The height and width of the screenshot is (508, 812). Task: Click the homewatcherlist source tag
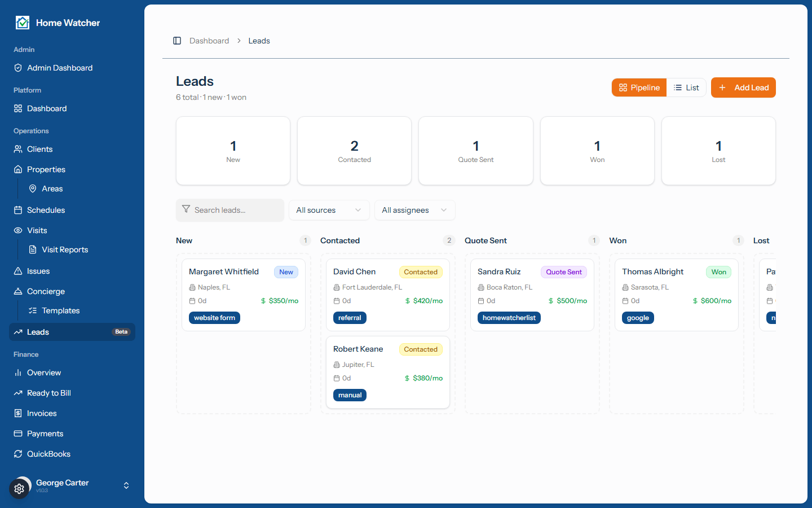click(509, 318)
